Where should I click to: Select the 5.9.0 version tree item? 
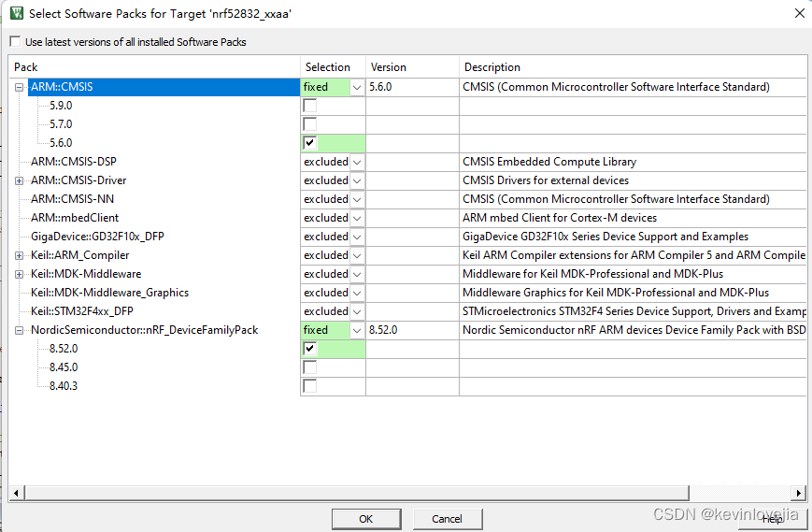61,106
